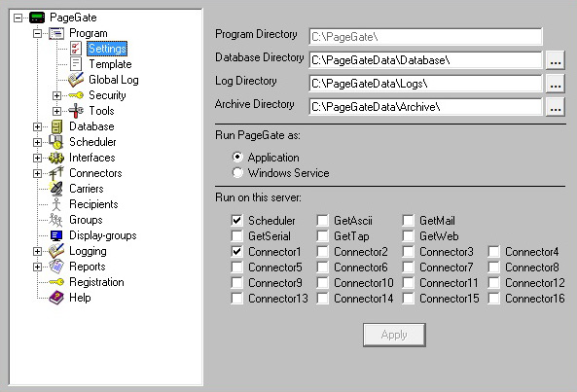This screenshot has height=392, width=577.
Task: Check the Connector4 checkbox
Action: coord(494,252)
